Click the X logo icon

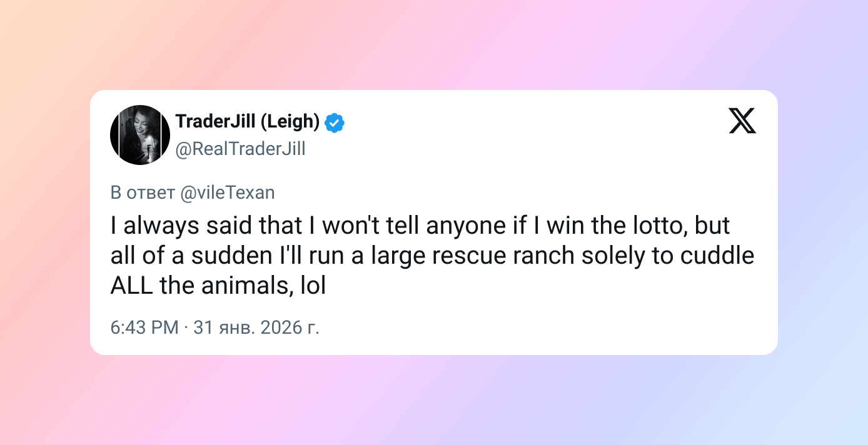click(742, 121)
